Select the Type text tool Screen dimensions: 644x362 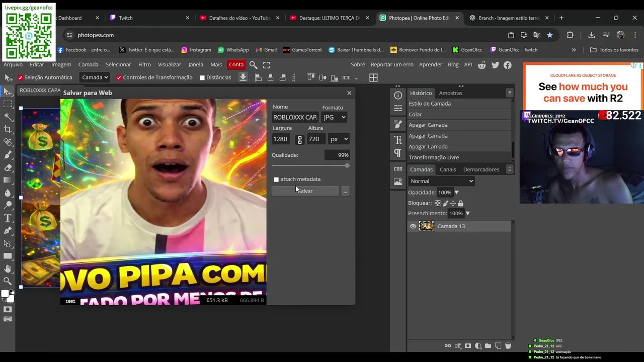[x=8, y=218]
